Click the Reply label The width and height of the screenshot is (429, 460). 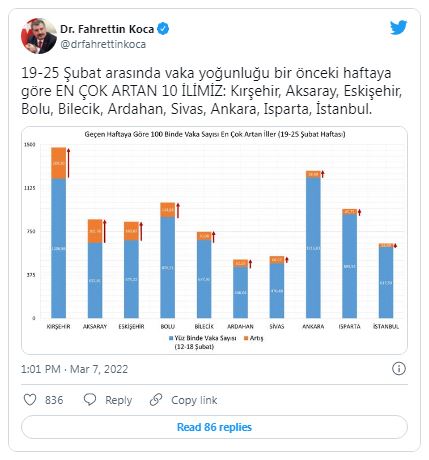[118, 400]
